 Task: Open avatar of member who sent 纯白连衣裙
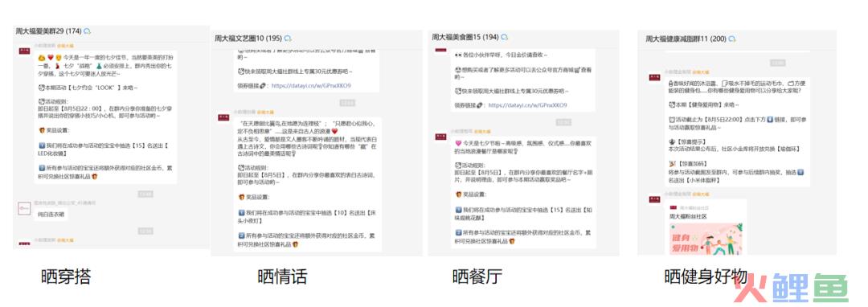coord(24,208)
